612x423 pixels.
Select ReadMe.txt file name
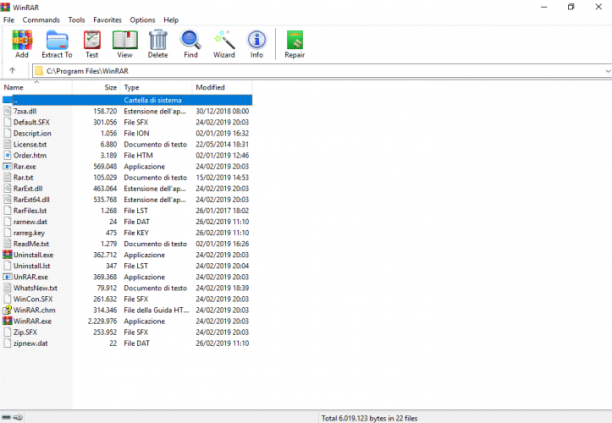[31, 243]
